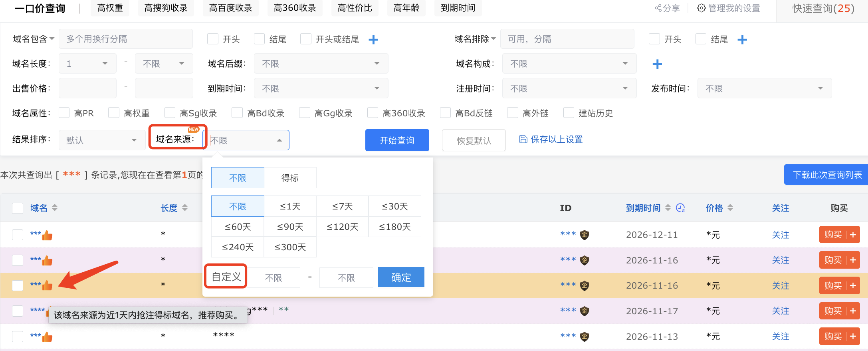The height and width of the screenshot is (351, 868).
Task: Click the enterprise shield badge in 2026-12-11 row
Action: [x=585, y=235]
